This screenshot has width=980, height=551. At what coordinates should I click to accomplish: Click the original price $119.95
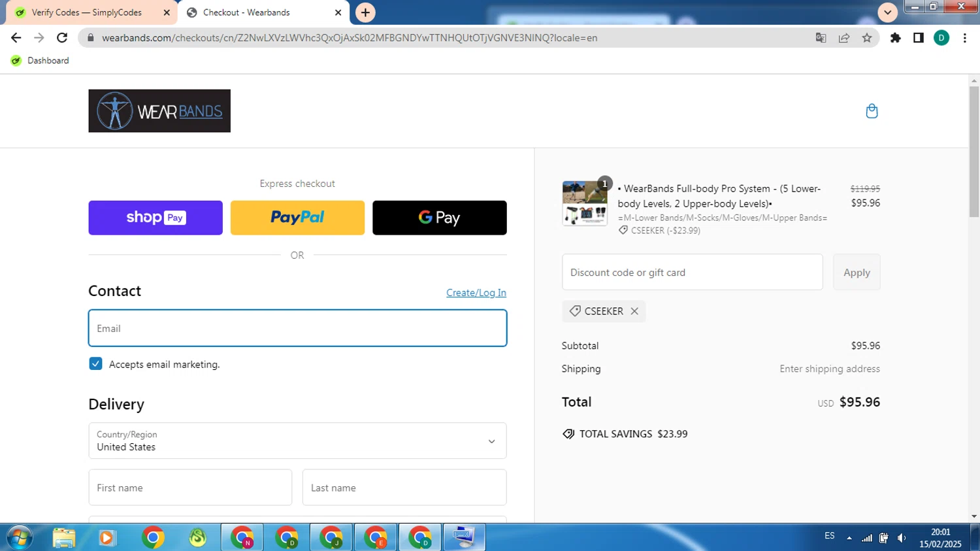865,189
